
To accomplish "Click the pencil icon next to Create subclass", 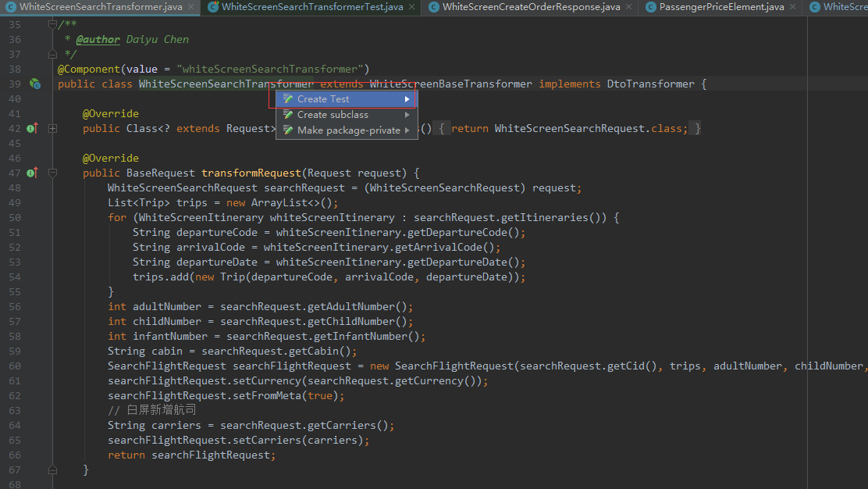I will tap(288, 114).
